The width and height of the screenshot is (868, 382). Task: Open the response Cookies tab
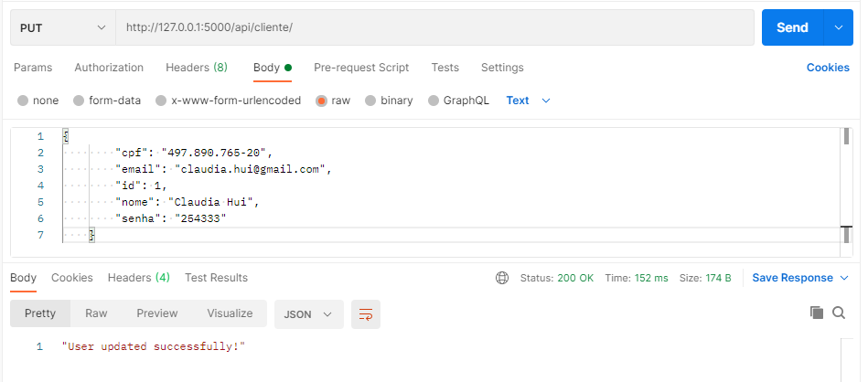(72, 278)
